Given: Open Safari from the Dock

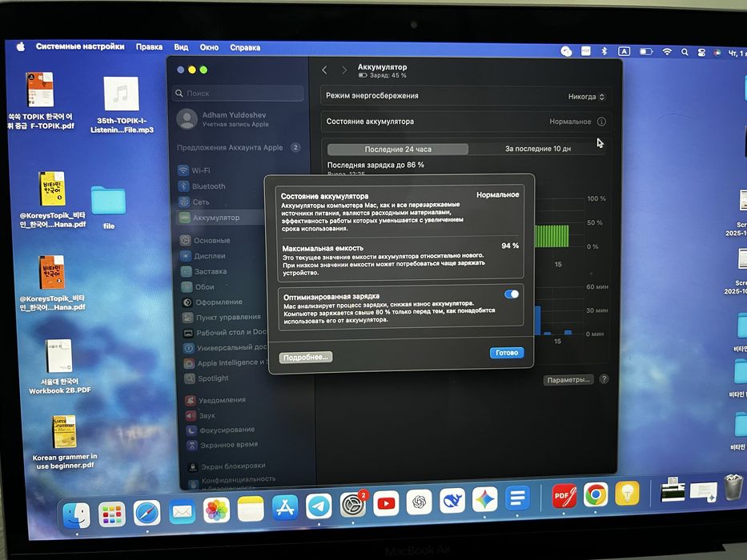Looking at the screenshot, I should tap(147, 513).
